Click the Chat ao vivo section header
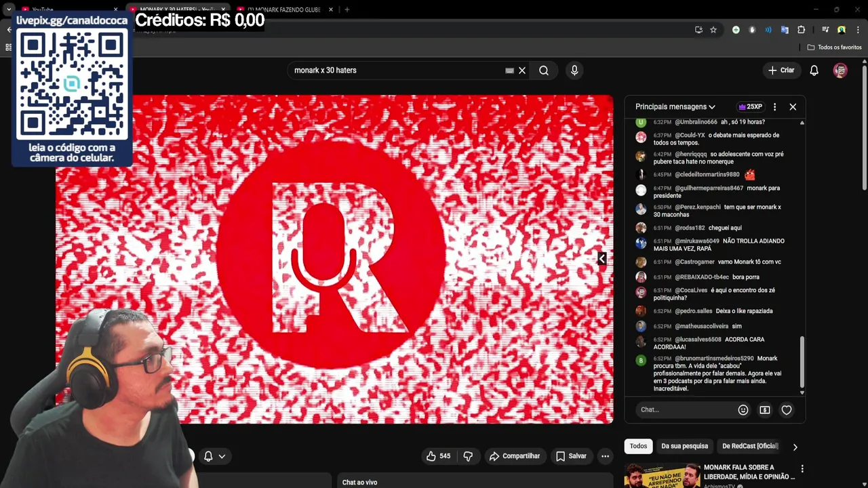This screenshot has height=488, width=868. coord(359,483)
